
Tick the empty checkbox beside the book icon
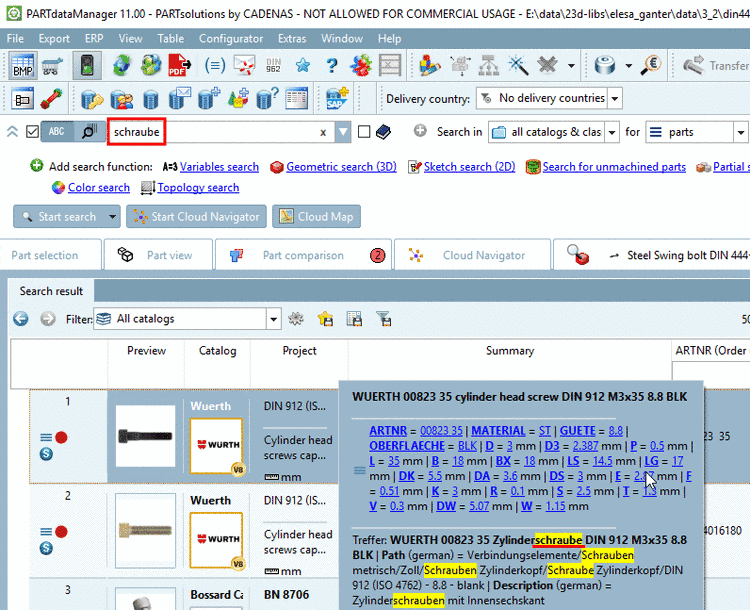coord(364,132)
